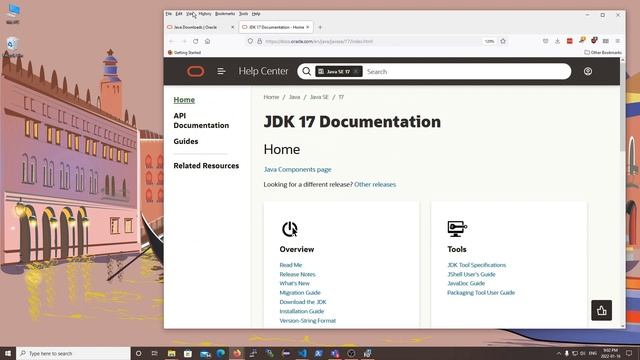Image resolution: width=640 pixels, height=360 pixels.
Task: Open Related Resources in sidebar
Action: tap(206, 166)
